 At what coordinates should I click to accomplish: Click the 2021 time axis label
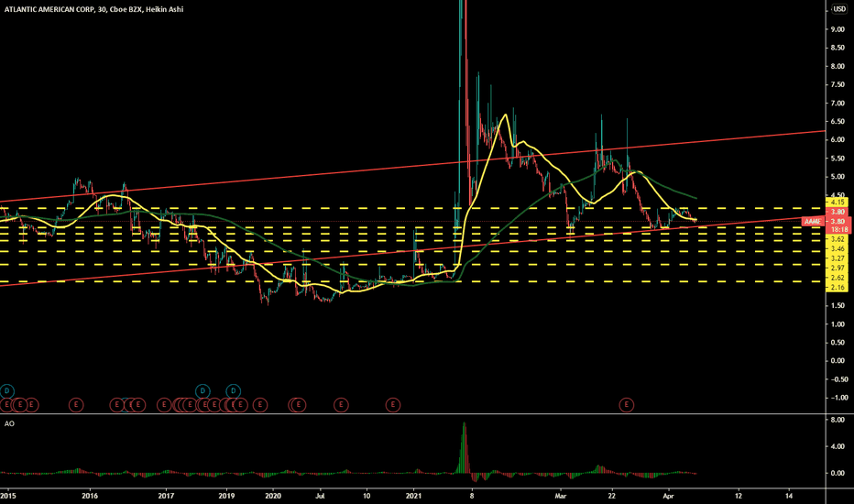click(414, 496)
